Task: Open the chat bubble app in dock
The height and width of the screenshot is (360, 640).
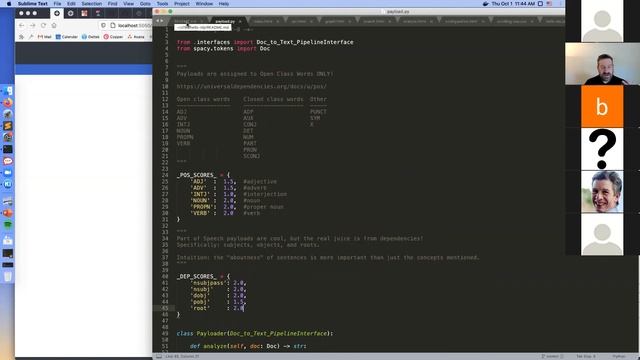Action: [8, 161]
